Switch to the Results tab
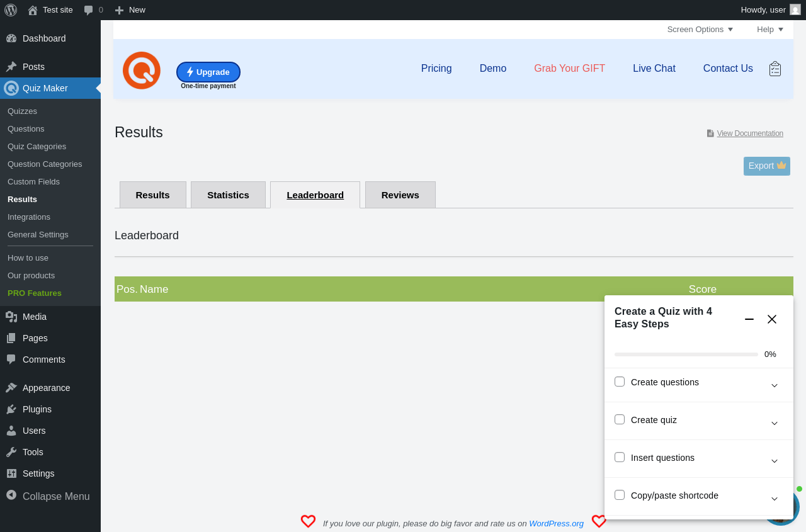 point(153,195)
